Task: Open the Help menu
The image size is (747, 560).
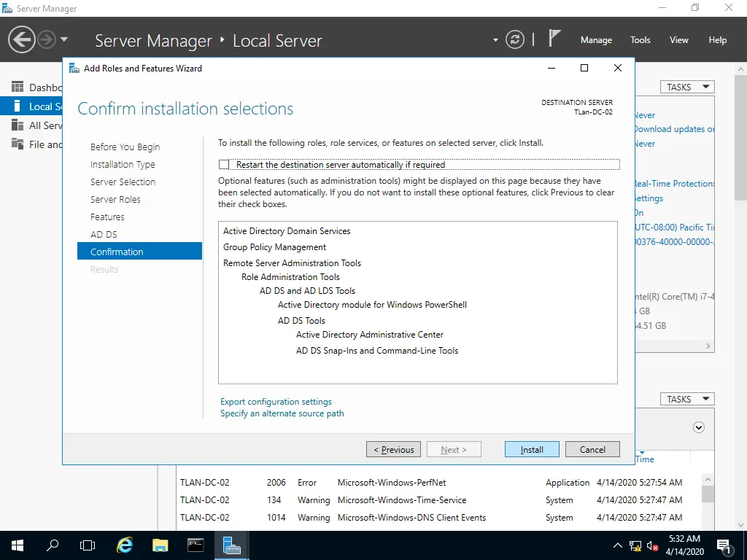Action: 718,40
